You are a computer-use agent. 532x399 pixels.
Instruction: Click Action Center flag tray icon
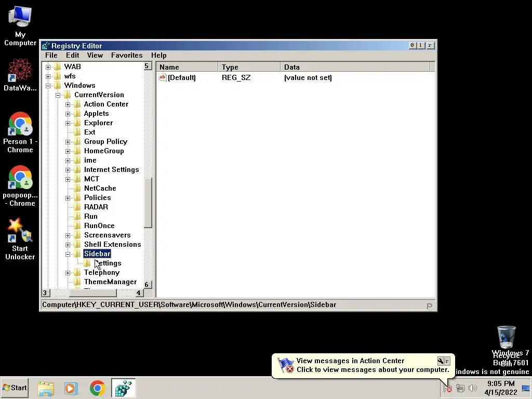(x=447, y=388)
